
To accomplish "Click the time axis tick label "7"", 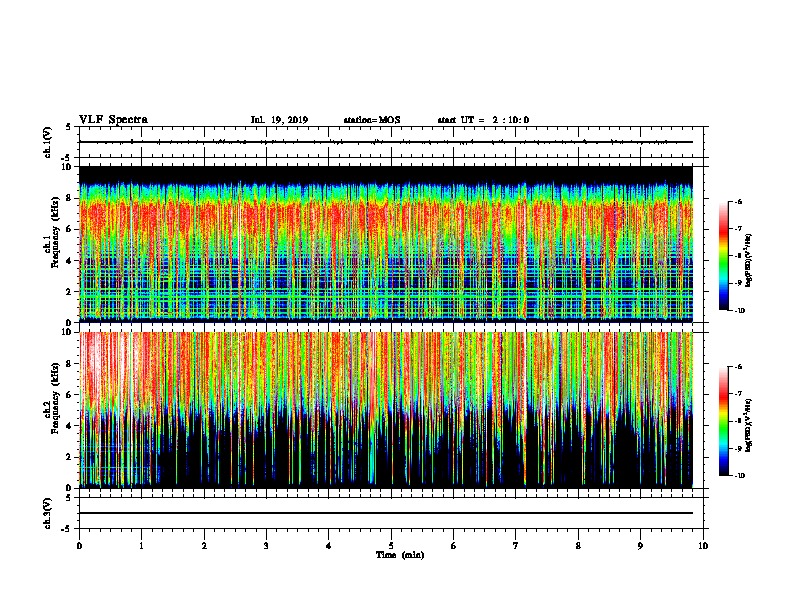I will point(516,546).
